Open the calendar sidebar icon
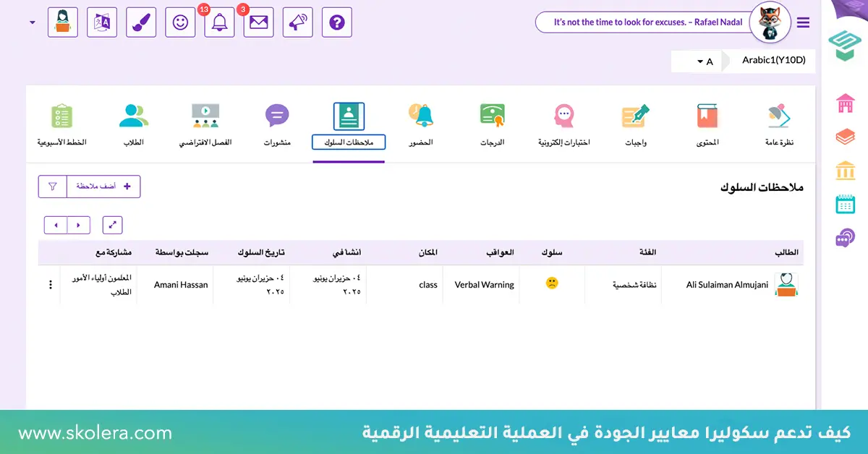 (845, 204)
